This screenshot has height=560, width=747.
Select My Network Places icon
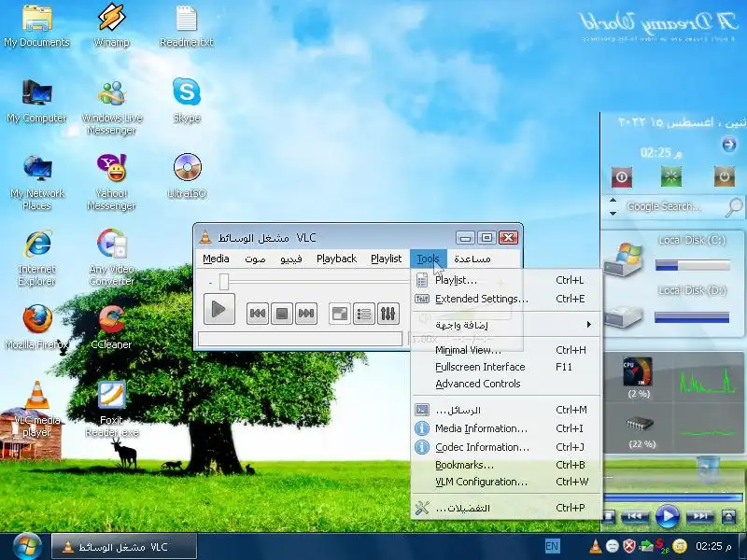pos(36,183)
